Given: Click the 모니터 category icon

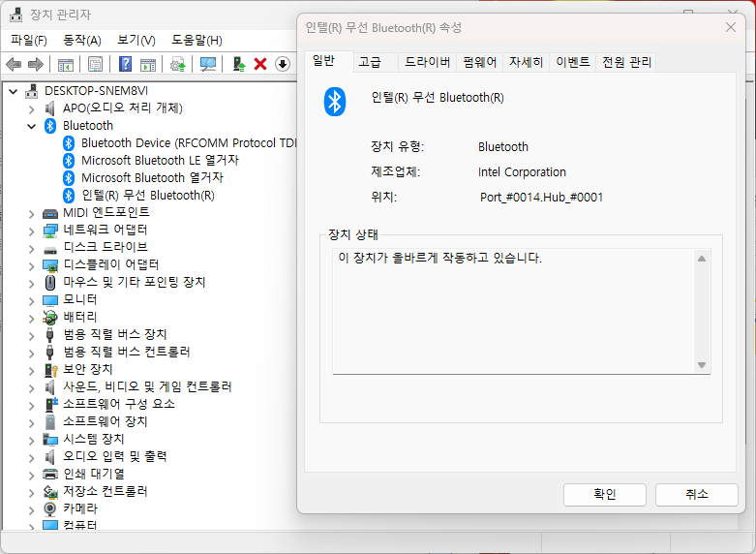Looking at the screenshot, I should 50,300.
